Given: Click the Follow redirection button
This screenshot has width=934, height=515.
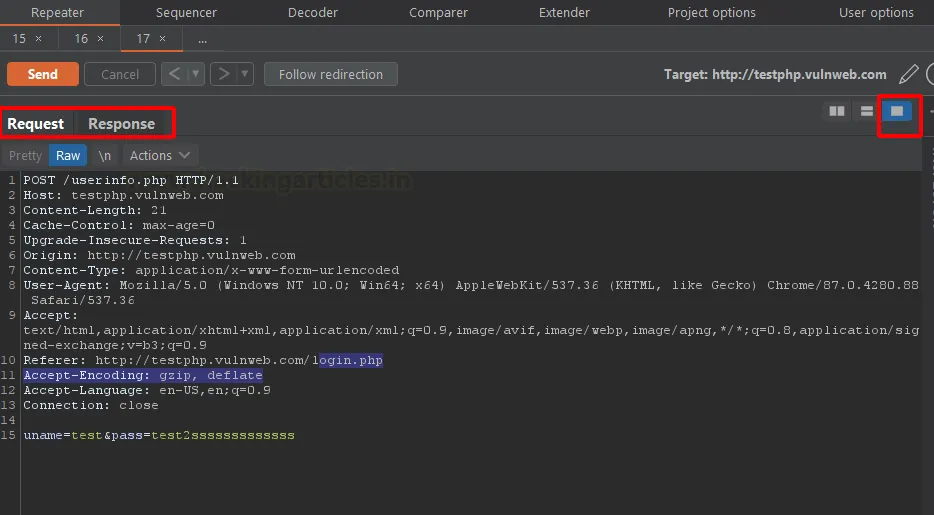Looking at the screenshot, I should (330, 74).
